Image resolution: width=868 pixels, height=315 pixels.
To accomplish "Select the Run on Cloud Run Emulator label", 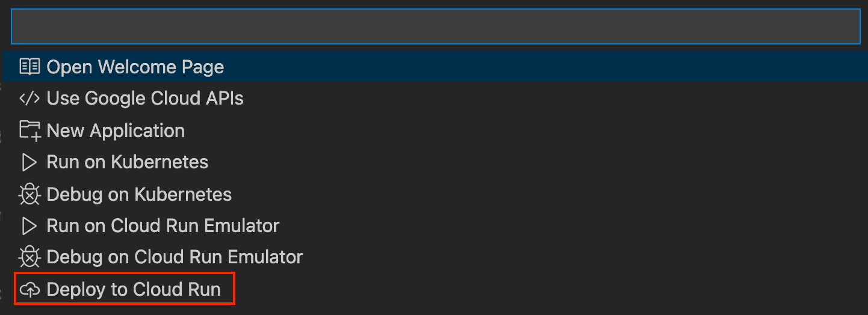I will coord(163,226).
